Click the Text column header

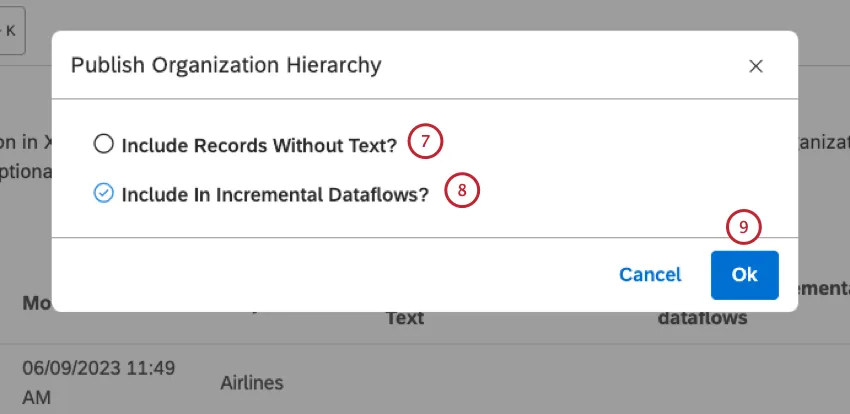[x=405, y=318]
